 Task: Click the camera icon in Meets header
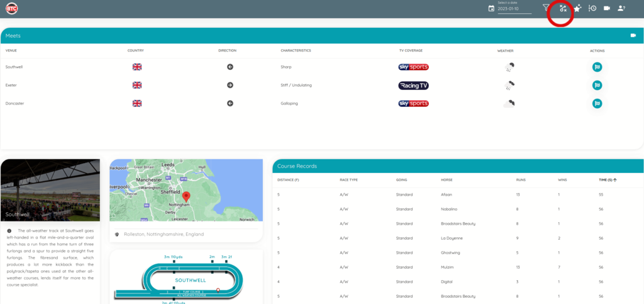tap(633, 36)
